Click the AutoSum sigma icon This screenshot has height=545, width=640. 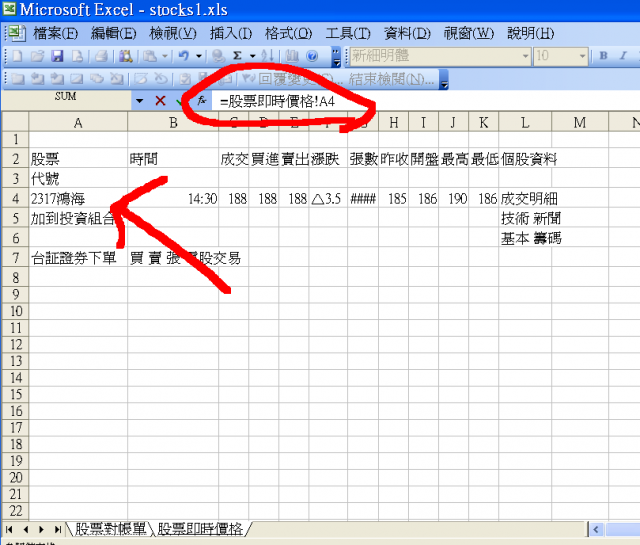coord(238,56)
